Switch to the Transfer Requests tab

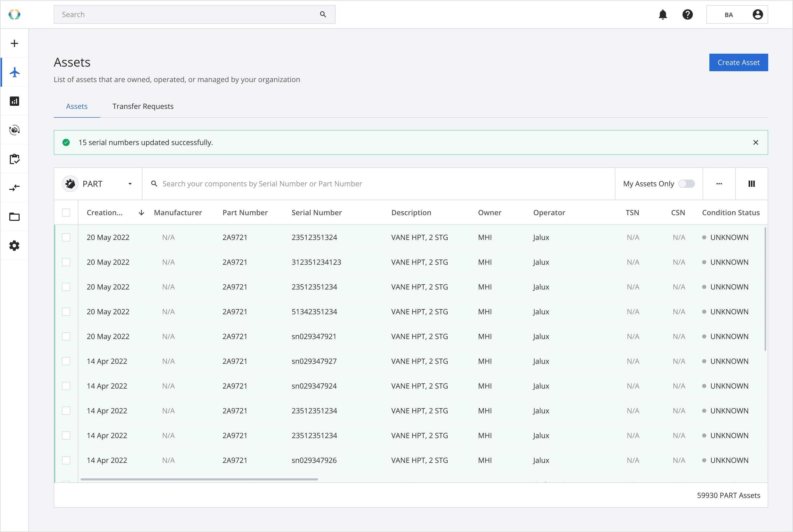coord(143,106)
